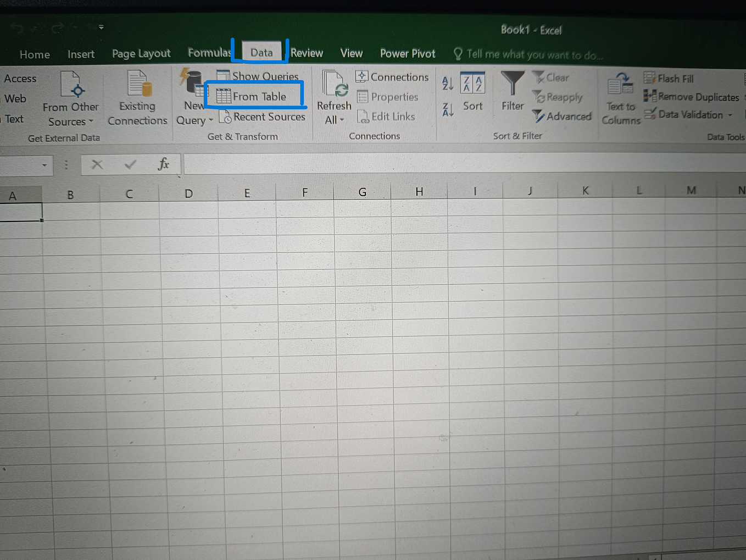746x560 pixels.
Task: Open the Page Layout tab
Action: tap(141, 53)
